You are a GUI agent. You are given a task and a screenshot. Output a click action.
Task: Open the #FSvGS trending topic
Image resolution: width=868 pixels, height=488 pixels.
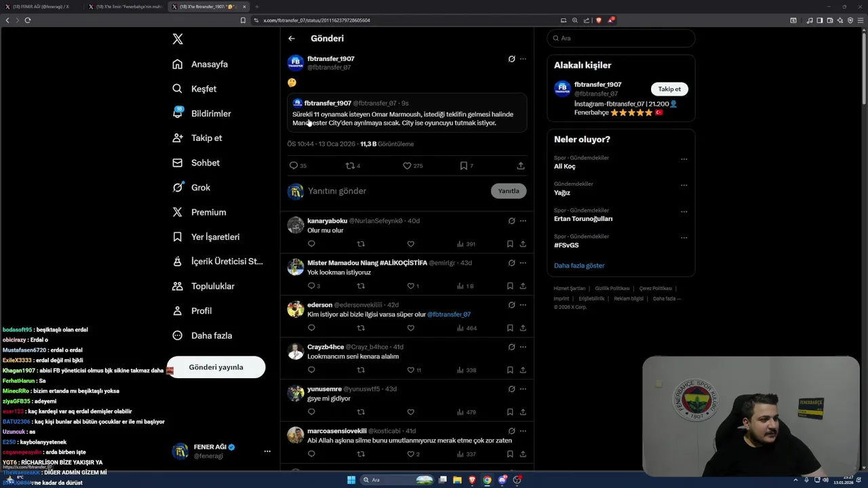(x=566, y=245)
